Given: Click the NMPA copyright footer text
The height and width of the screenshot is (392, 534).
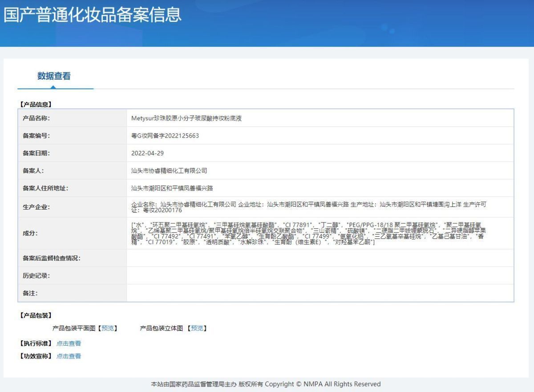Looking at the screenshot, I should (x=266, y=384).
